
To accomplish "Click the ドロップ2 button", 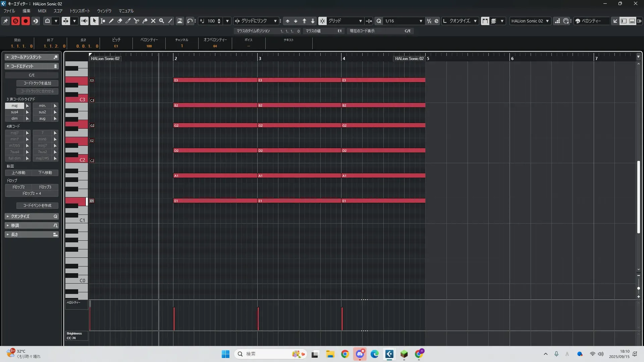I will (x=18, y=187).
